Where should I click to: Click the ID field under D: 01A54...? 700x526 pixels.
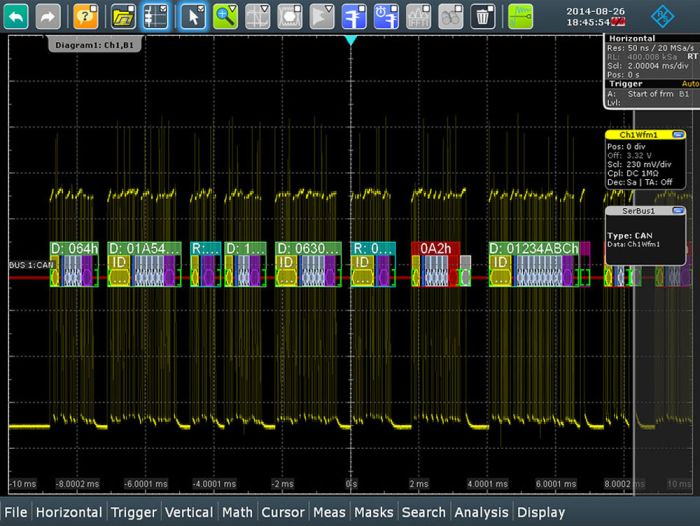point(119,270)
